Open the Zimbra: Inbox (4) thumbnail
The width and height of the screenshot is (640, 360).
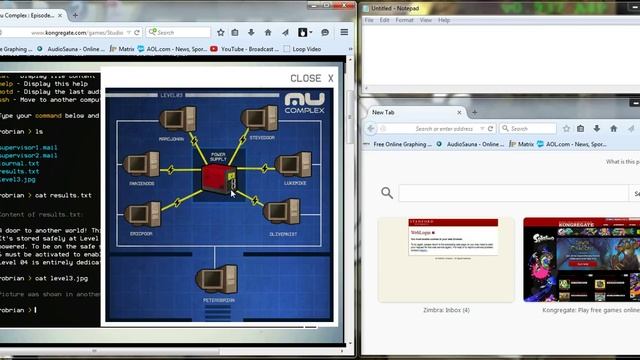[x=446, y=260]
